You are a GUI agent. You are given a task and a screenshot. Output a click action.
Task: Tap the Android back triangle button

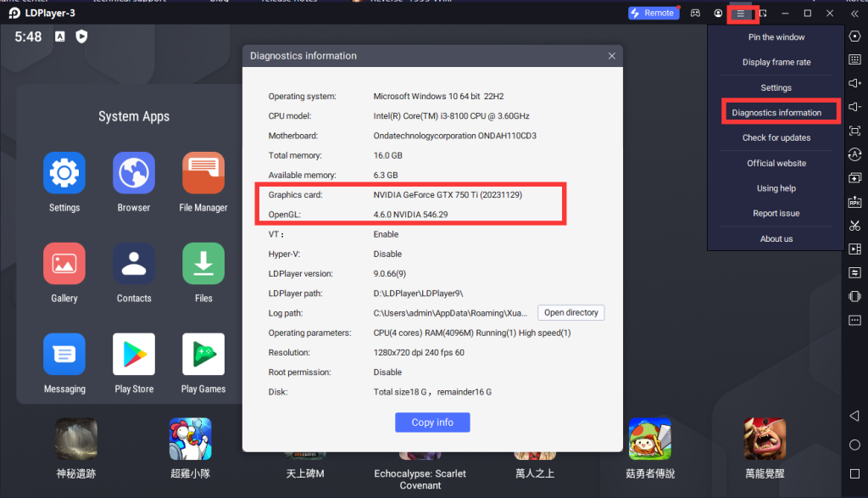[x=854, y=416]
